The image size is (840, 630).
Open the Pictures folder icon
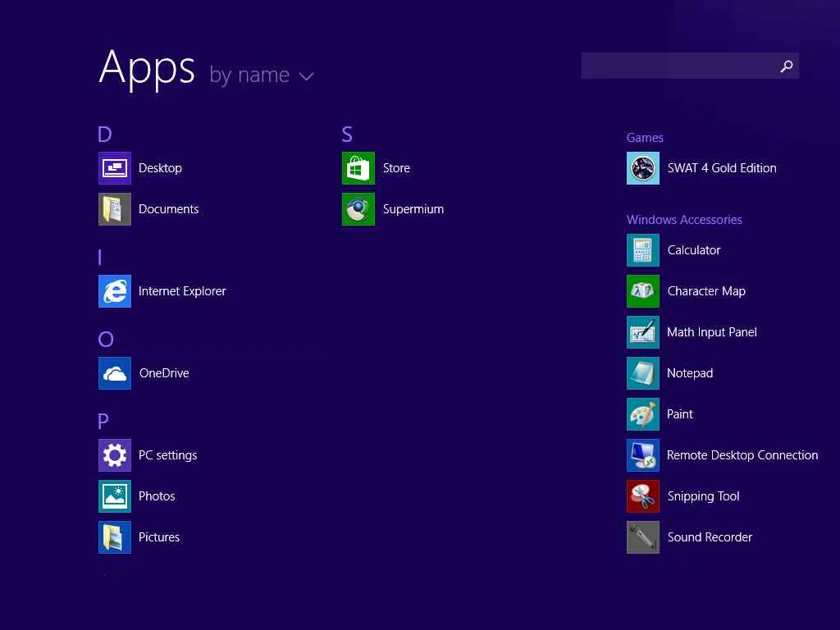[x=115, y=536]
